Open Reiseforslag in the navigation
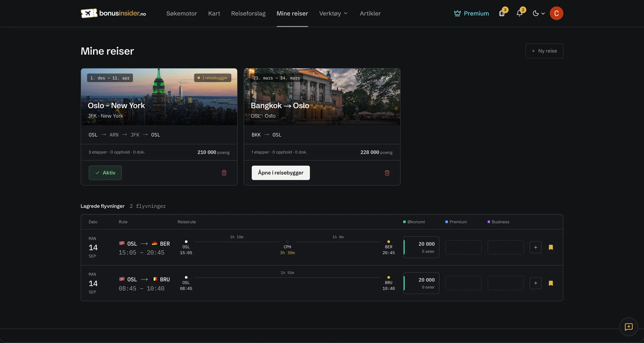Viewport: 644px width, 343px height. click(x=248, y=13)
